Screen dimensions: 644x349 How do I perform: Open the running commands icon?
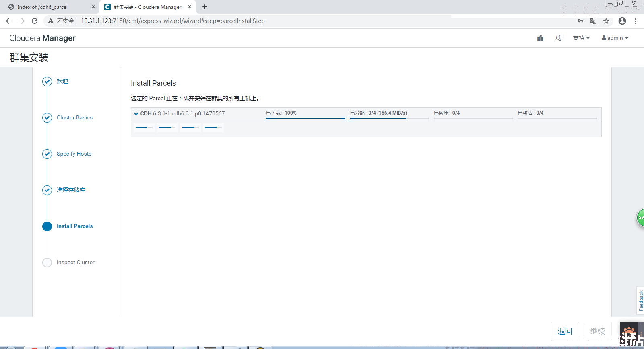pos(558,38)
